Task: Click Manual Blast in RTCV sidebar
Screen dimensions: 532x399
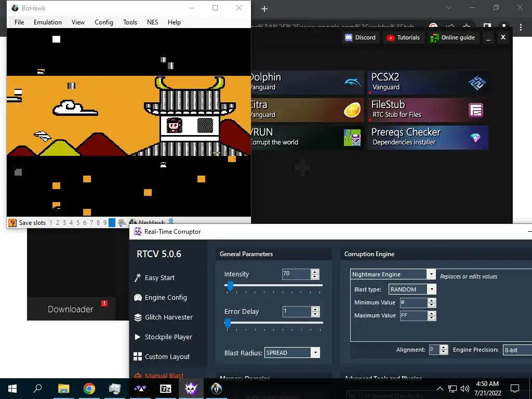Action: click(x=164, y=375)
